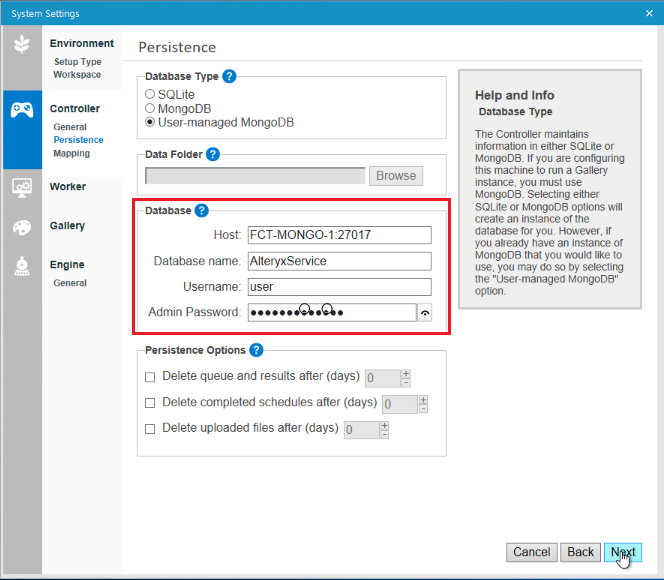
Task: Decrease uploaded files days value
Action: pos(385,434)
